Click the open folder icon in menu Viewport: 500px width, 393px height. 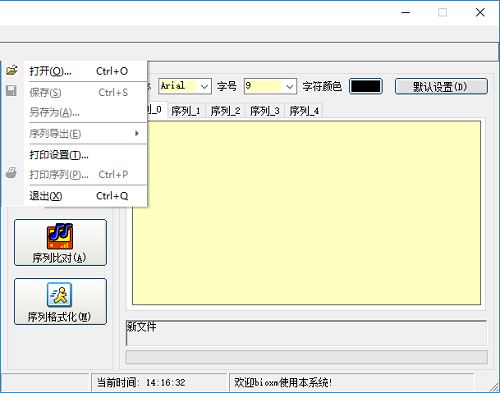12,70
